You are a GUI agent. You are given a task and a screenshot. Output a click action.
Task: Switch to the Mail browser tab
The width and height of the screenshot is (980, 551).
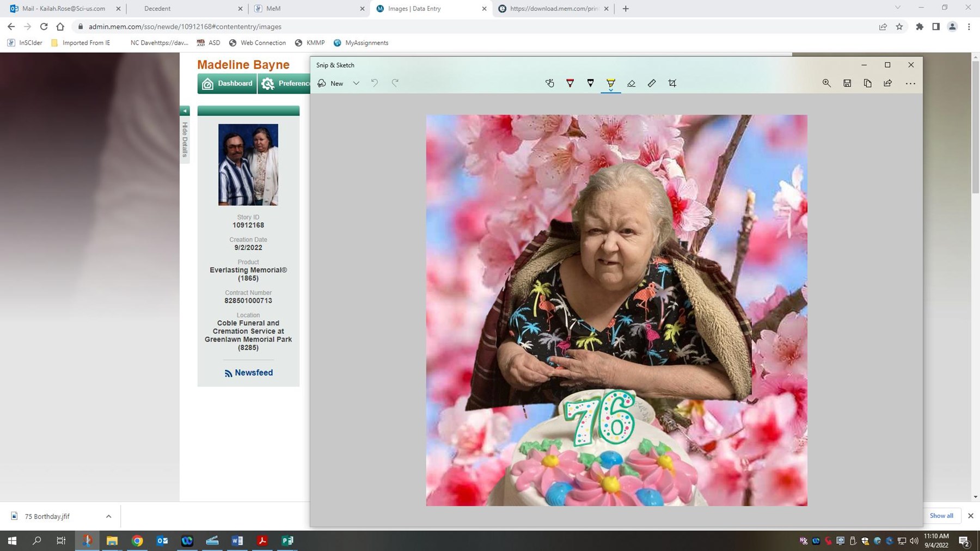pyautogui.click(x=64, y=9)
